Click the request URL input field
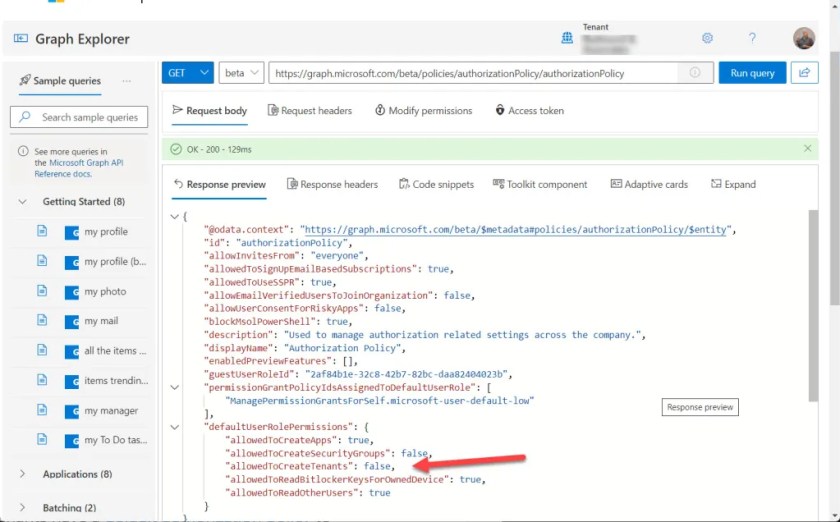The height and width of the screenshot is (522, 840). (476, 73)
